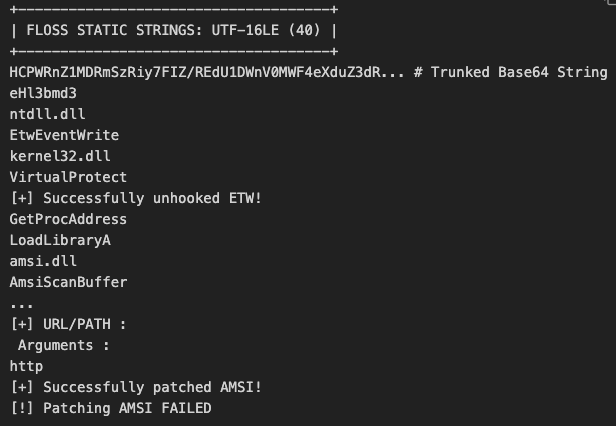Click the FLOSS STATIC STRINGS header text
The height and width of the screenshot is (426, 616).
coord(173,29)
